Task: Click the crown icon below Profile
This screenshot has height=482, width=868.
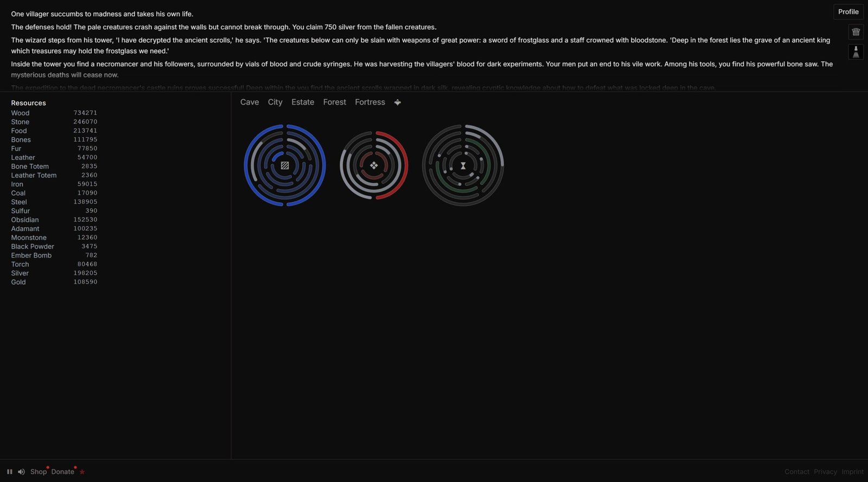Action: 856,32
